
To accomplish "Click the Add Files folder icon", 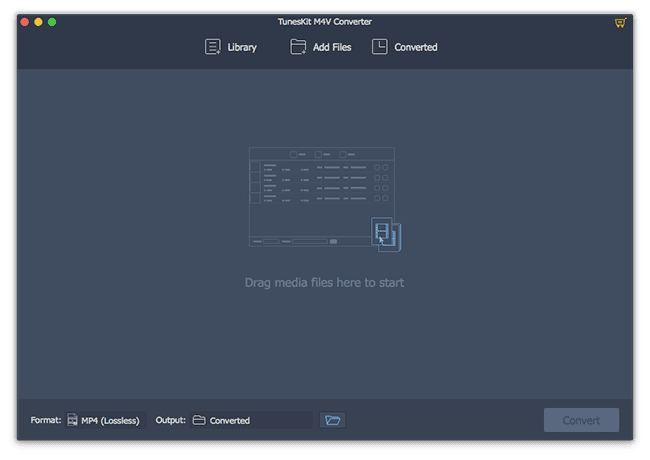I will pyautogui.click(x=298, y=47).
